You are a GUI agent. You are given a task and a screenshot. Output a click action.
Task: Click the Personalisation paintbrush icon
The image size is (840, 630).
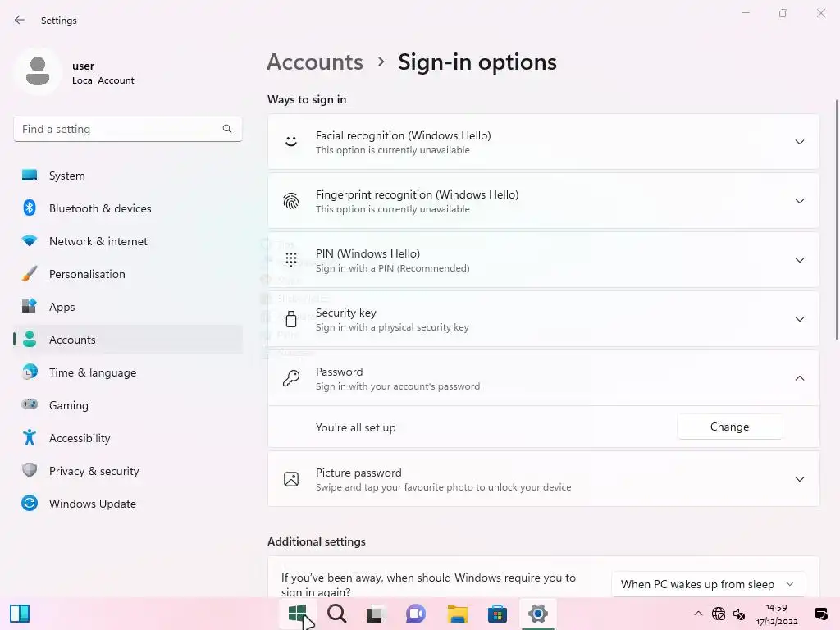coord(30,274)
